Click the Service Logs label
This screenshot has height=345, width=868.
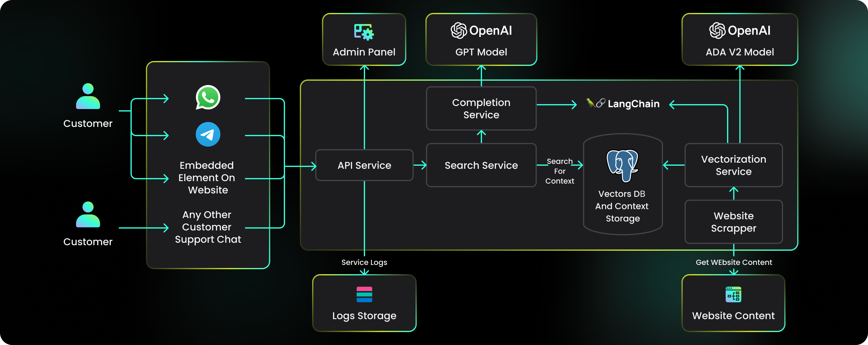click(x=364, y=262)
